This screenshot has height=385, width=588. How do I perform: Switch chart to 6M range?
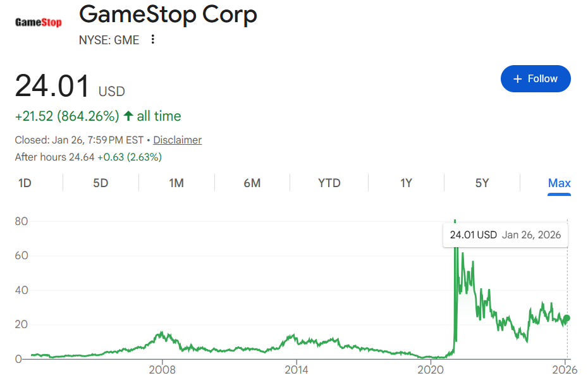point(252,183)
